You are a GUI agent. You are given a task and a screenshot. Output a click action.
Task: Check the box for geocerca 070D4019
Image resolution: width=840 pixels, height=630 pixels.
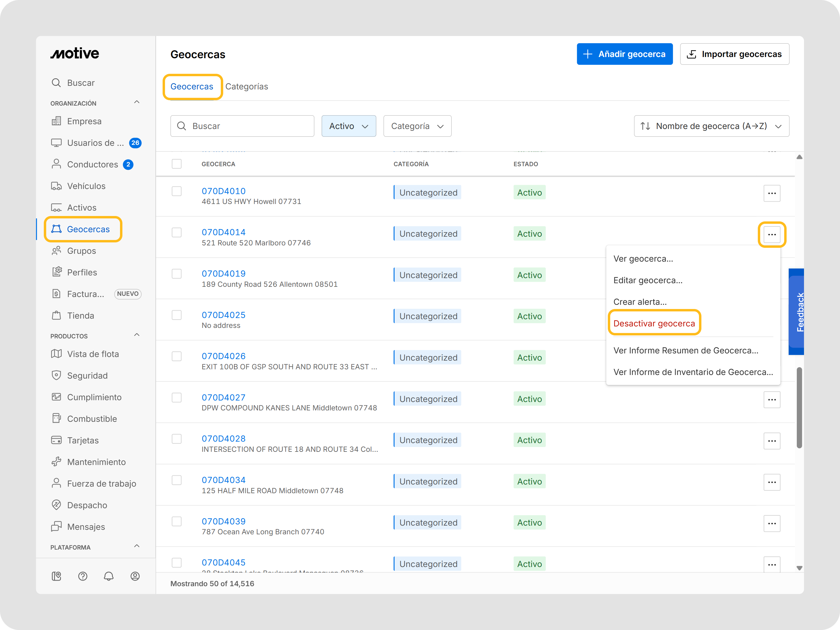point(177,274)
